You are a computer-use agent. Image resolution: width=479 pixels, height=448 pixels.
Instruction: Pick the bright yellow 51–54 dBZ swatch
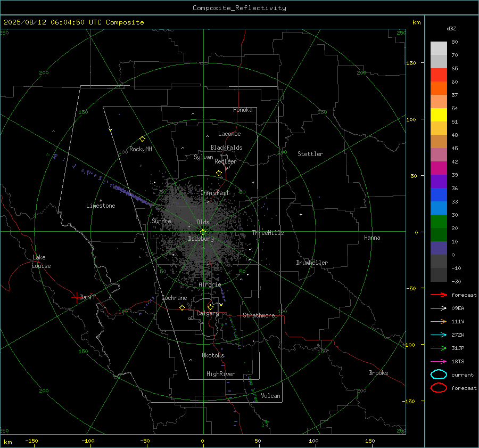(x=439, y=115)
